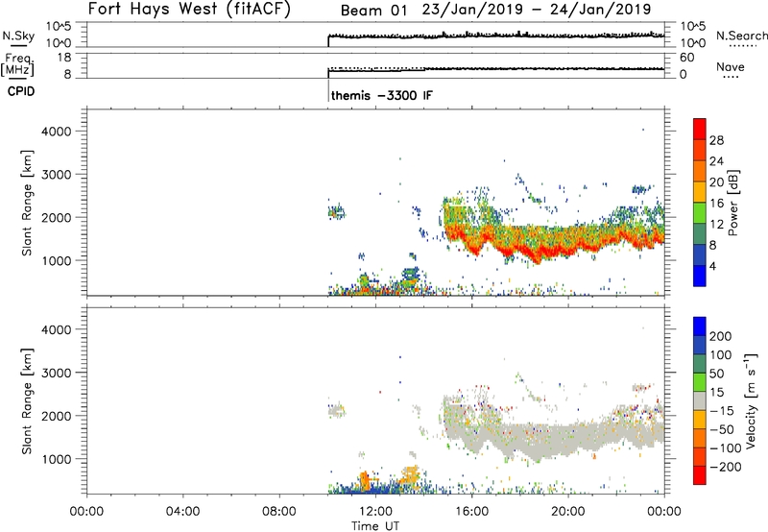Viewport: 768px width, 532px height.
Task: Click the 'N.Search' legend label
Action: click(741, 36)
